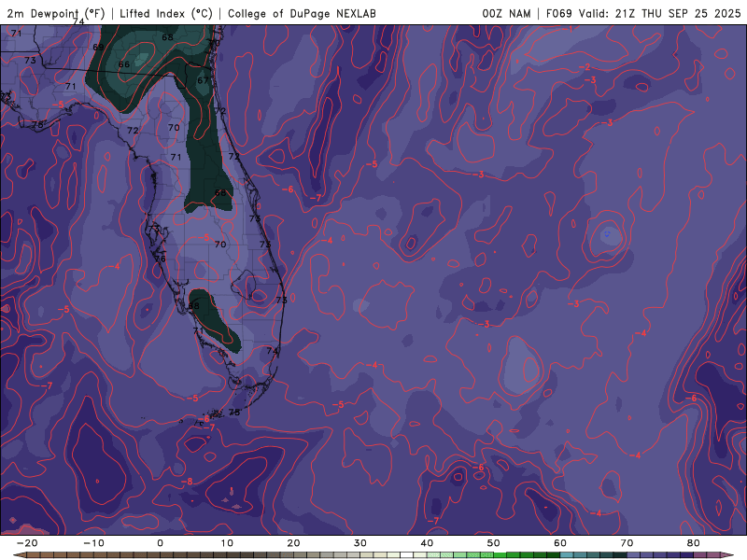The width and height of the screenshot is (747, 560).
Task: Click the small blue circular center east of Florida
Action: pos(609,234)
